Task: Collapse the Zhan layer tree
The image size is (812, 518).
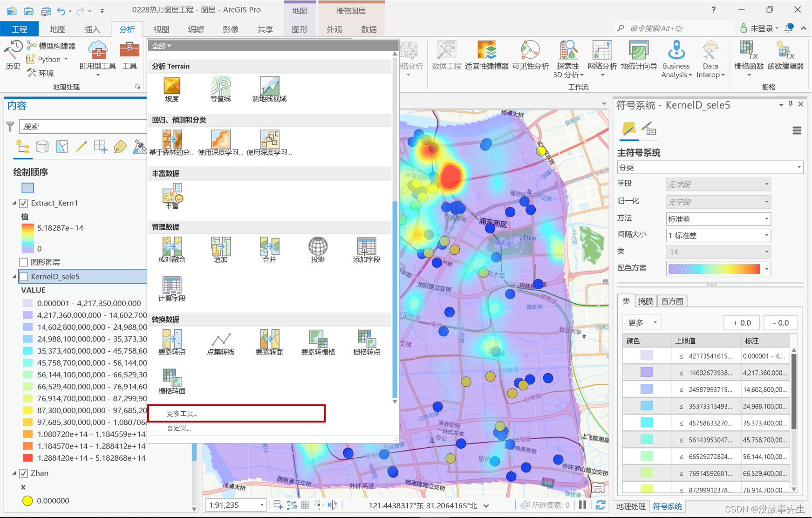Action: [14, 473]
